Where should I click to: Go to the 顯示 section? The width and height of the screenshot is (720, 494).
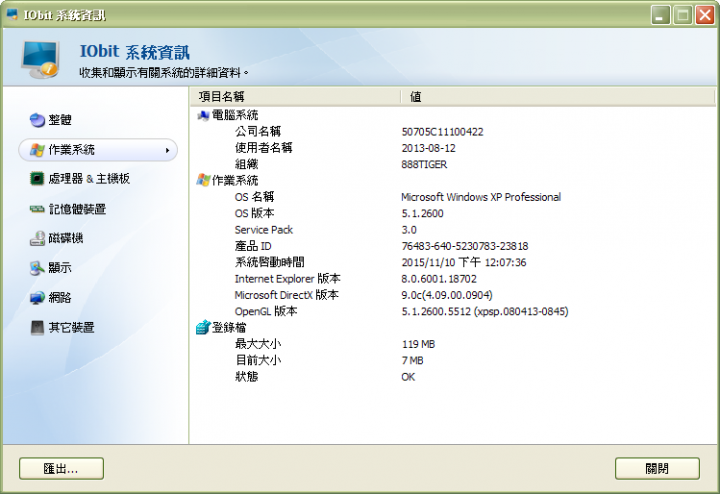97,268
